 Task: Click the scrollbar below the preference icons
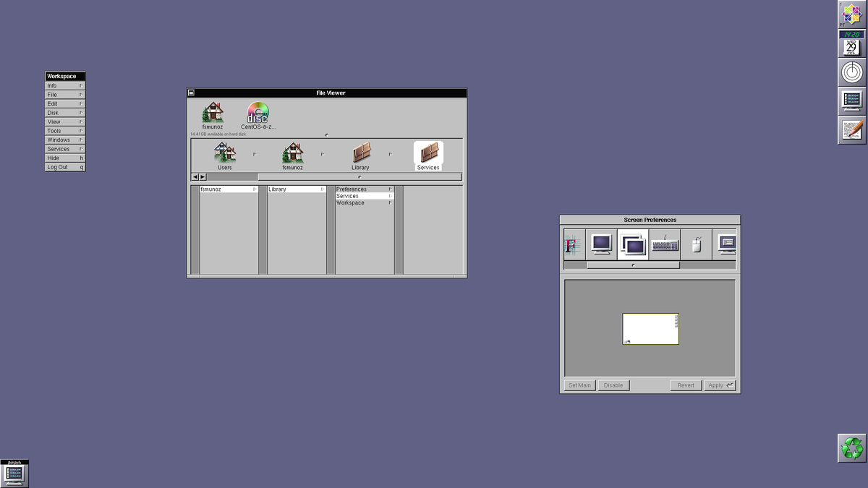pyautogui.click(x=632, y=265)
